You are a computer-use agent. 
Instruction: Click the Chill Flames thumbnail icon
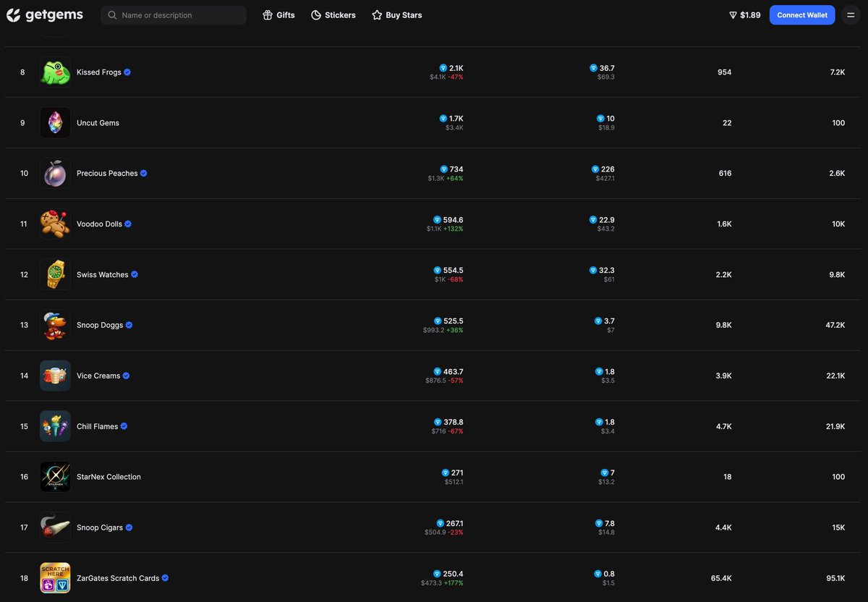[x=55, y=427]
